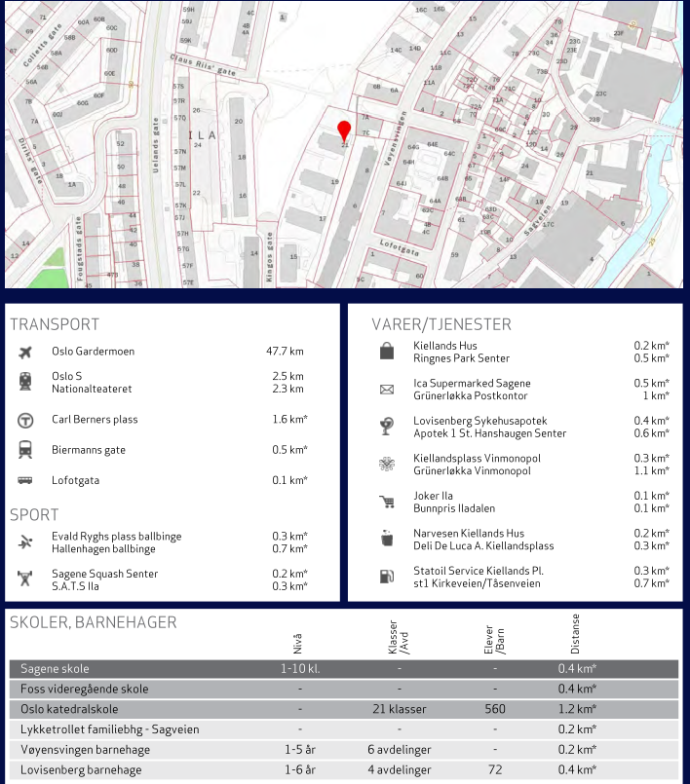Click the airplane icon beside Oslo Gardermoen
Image resolution: width=690 pixels, height=784 pixels.
click(x=25, y=352)
